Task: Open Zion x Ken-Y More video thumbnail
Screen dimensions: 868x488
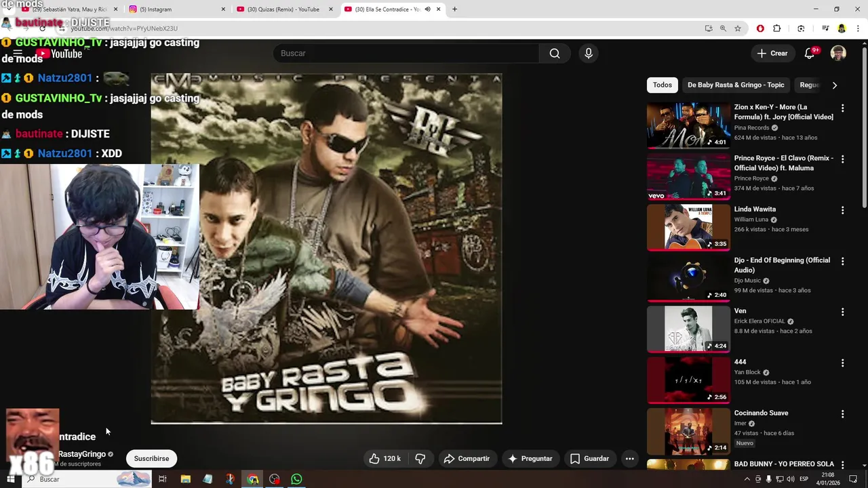Action: click(688, 125)
